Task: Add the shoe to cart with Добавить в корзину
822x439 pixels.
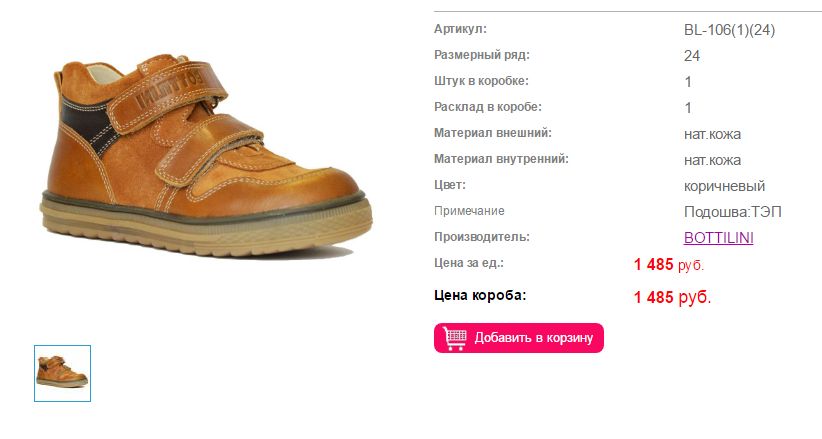Action: click(x=518, y=338)
